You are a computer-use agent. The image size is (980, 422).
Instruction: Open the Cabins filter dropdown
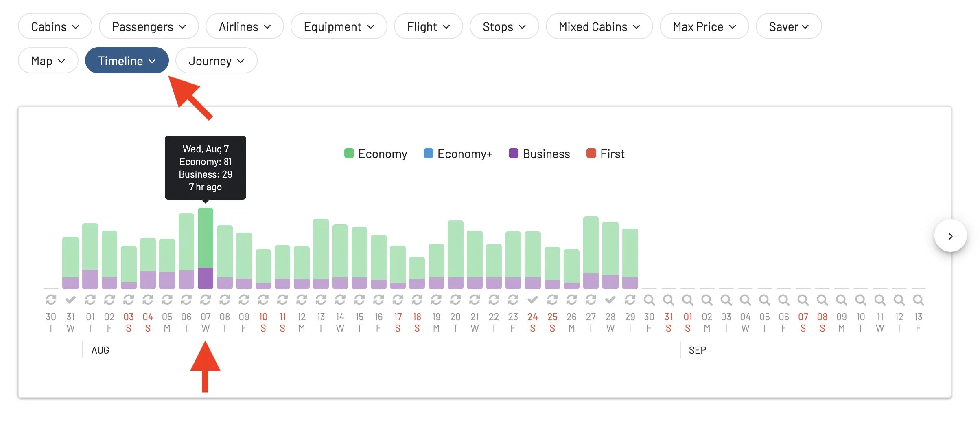pyautogui.click(x=55, y=26)
